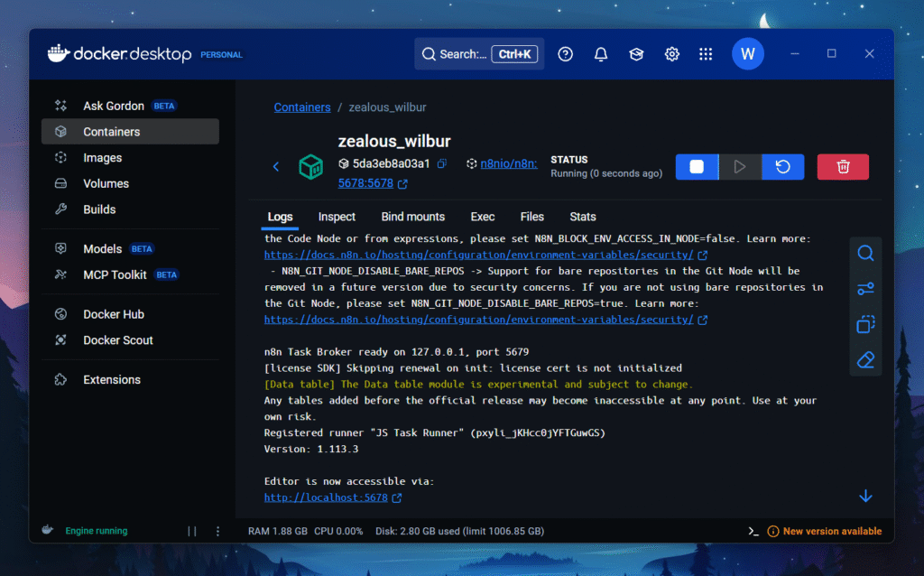Open log display options sliders icon
The height and width of the screenshot is (576, 924).
click(865, 289)
